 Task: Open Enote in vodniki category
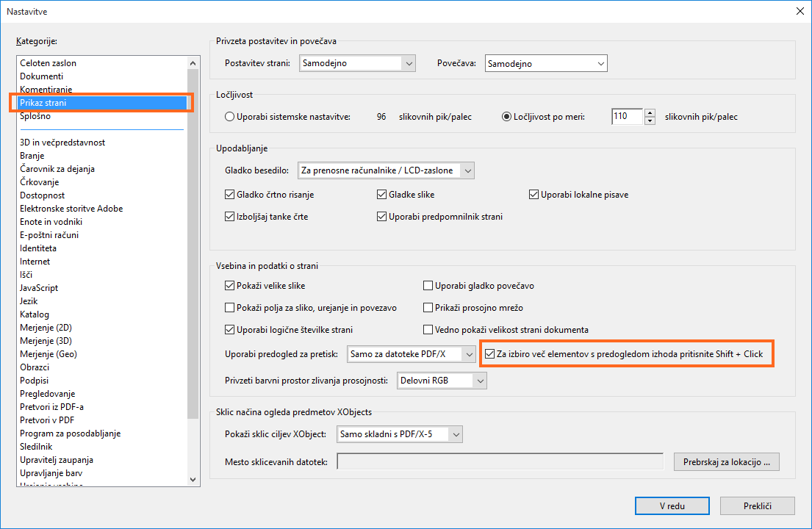click(51, 222)
